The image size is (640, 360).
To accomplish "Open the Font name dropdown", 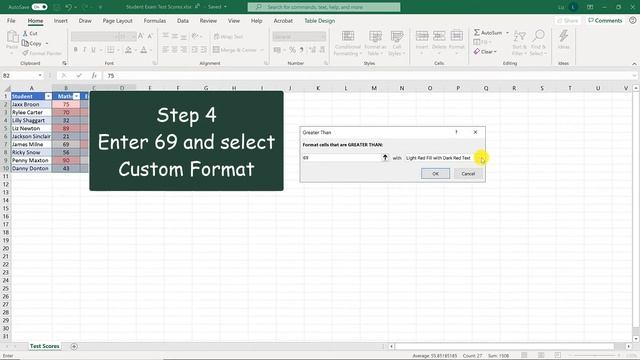I will point(93,36).
